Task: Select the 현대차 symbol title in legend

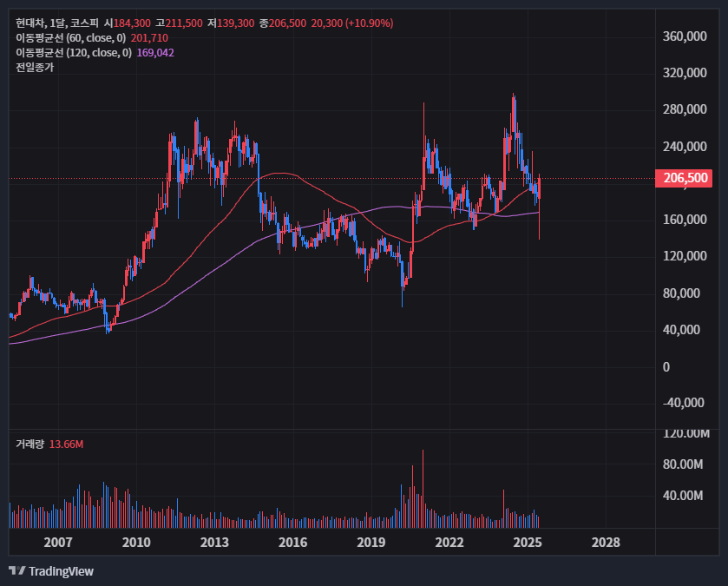Action: pyautogui.click(x=57, y=23)
